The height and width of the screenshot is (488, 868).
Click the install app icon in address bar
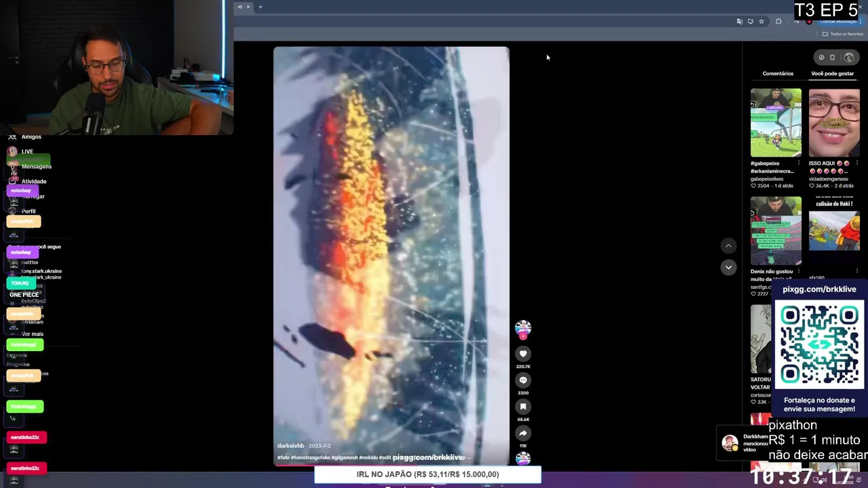click(750, 22)
